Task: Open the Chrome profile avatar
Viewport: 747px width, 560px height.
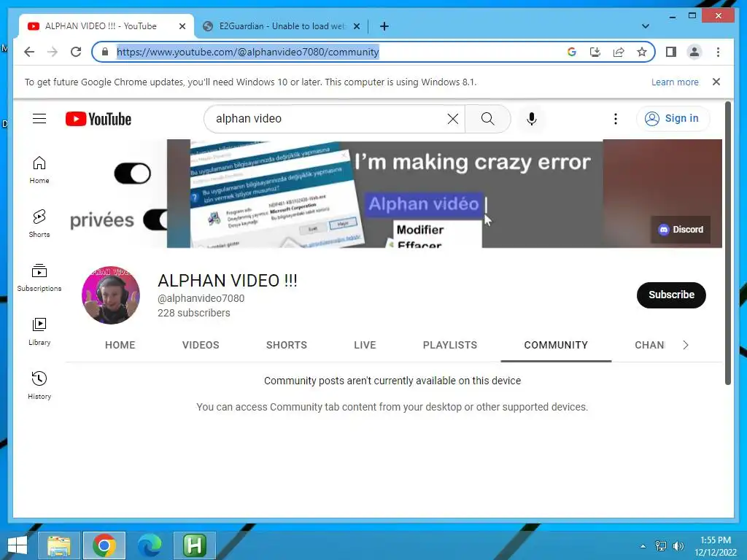Action: [694, 52]
